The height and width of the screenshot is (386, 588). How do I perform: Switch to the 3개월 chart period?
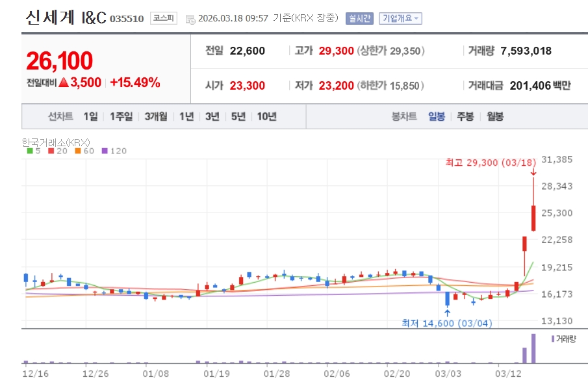click(x=156, y=117)
